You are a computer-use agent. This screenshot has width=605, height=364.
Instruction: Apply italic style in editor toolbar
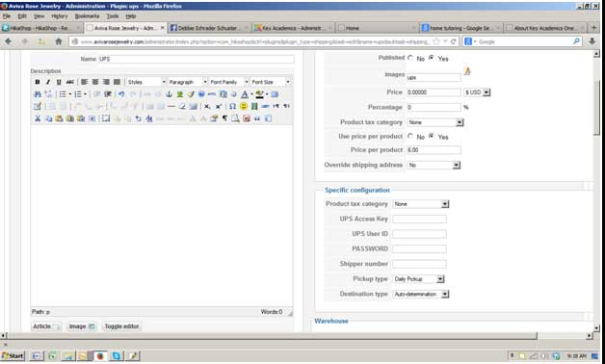(48, 82)
